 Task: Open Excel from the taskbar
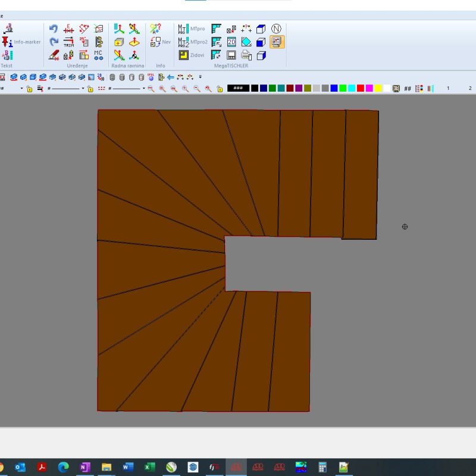coord(150,467)
